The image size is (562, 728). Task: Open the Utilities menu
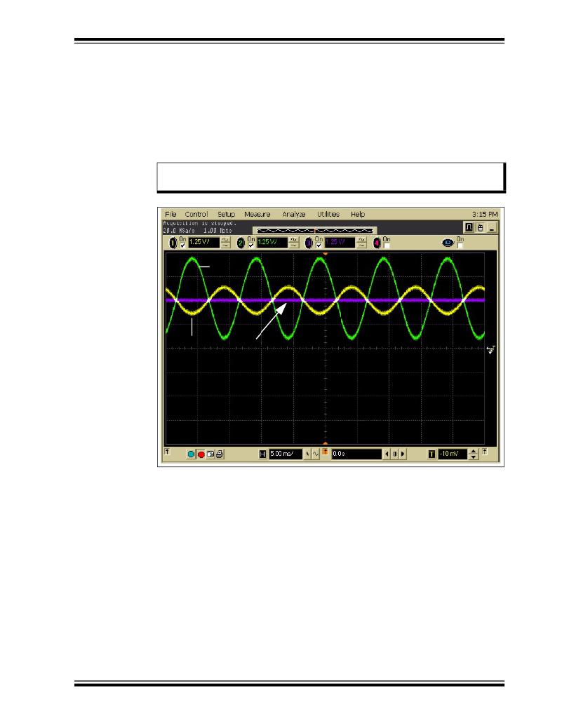click(328, 214)
